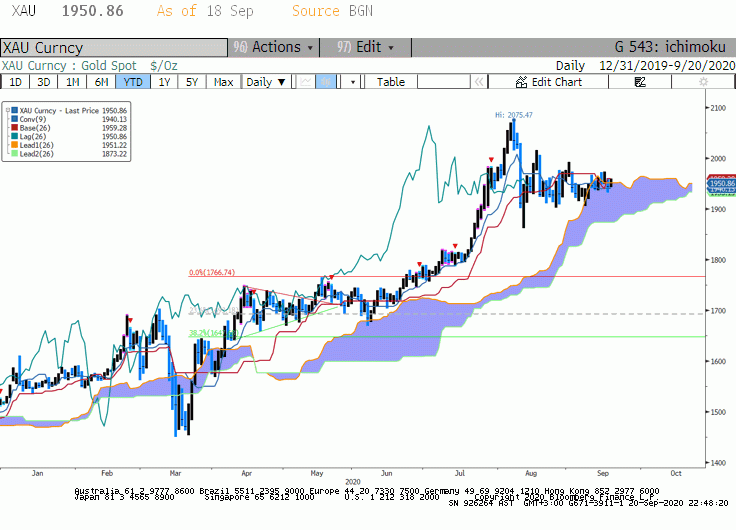Click legend value 1951.22

[x=115, y=145]
